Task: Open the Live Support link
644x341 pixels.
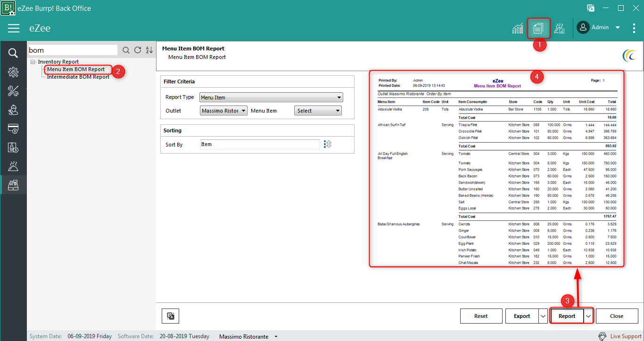Action: click(x=626, y=336)
